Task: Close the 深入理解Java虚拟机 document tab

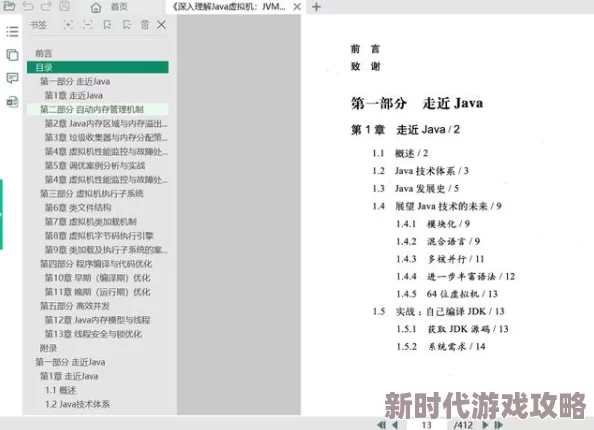Action: (297, 7)
